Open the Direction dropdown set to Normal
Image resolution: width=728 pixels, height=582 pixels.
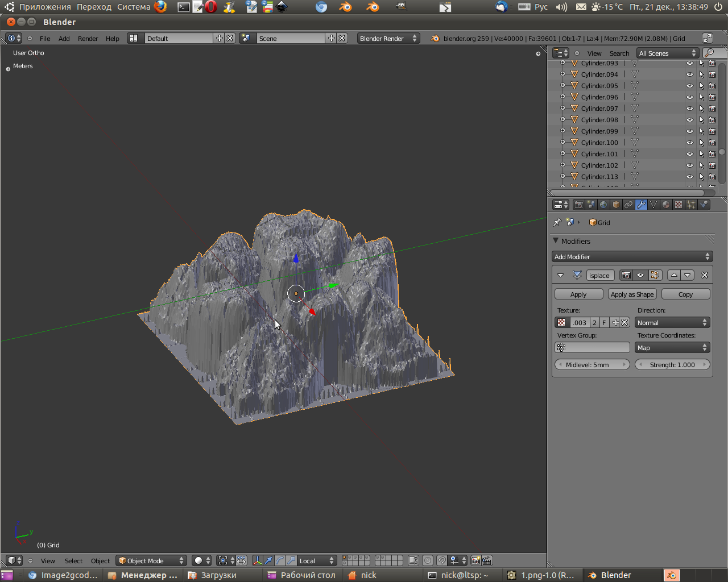coord(672,323)
